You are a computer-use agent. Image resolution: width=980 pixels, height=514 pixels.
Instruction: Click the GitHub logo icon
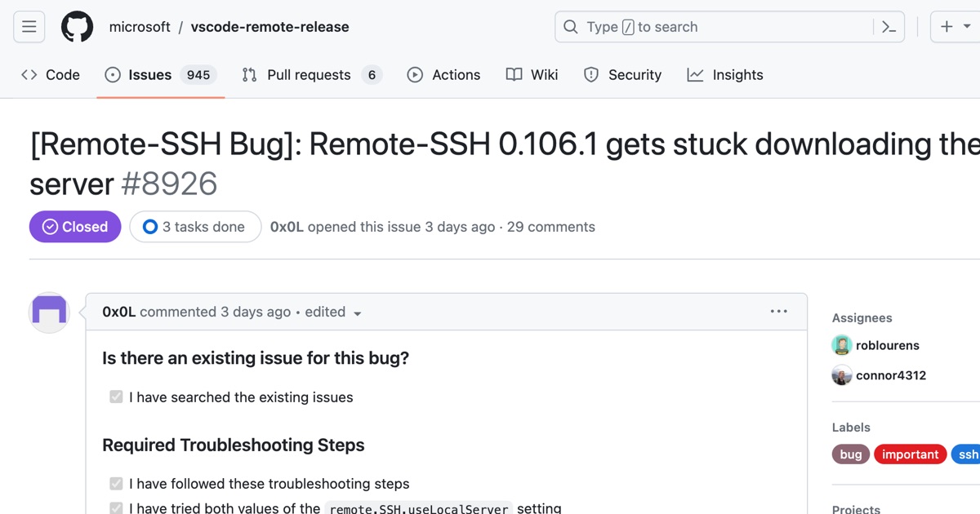point(78,27)
